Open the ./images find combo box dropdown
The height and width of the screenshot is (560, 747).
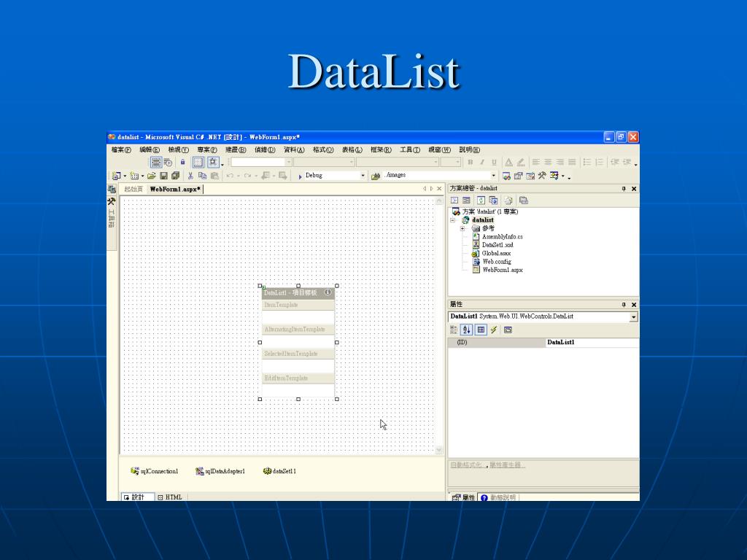click(x=493, y=176)
